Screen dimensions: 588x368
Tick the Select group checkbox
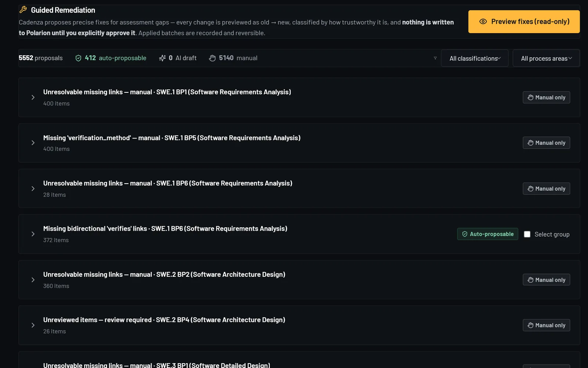coord(527,234)
